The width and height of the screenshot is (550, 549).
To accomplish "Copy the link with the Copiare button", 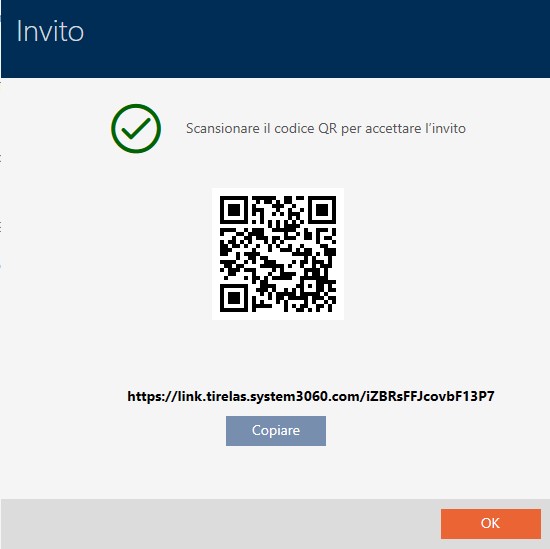I will 276,431.
